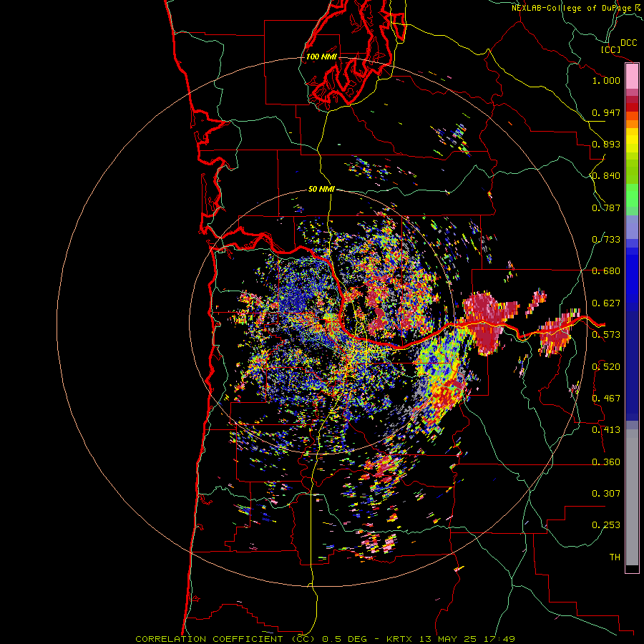Pick the gray segment of the color bar

[632, 497]
